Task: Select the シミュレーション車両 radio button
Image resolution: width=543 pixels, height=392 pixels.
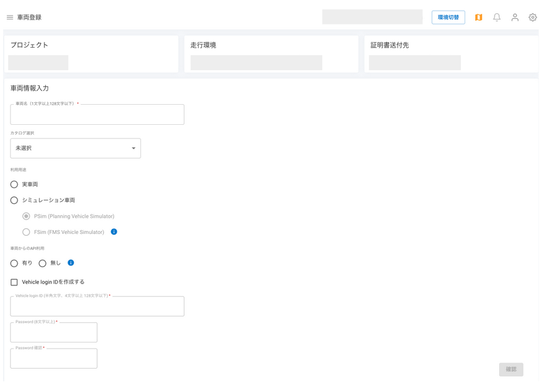Action: point(14,200)
